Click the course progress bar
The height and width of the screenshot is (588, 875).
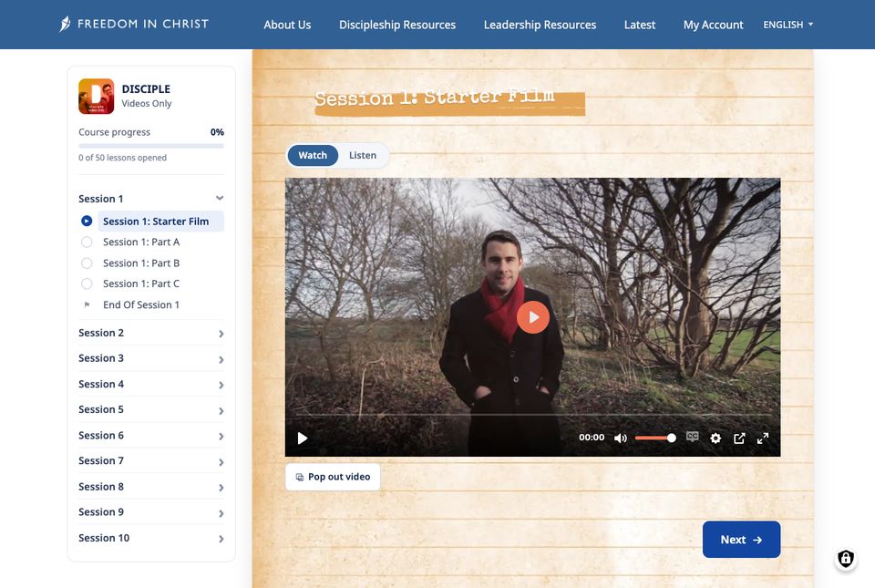coord(151,146)
